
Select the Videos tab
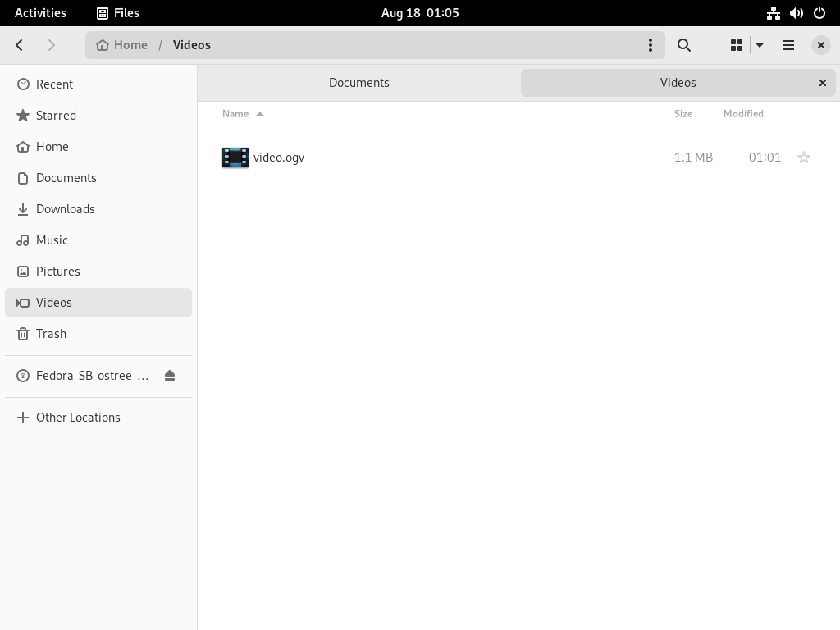[678, 83]
